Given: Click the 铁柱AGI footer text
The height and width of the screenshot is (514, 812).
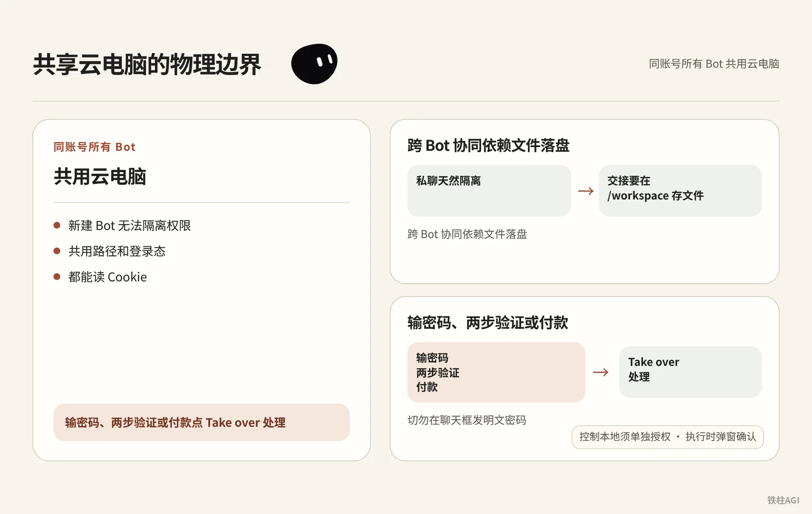Looking at the screenshot, I should click(783, 500).
